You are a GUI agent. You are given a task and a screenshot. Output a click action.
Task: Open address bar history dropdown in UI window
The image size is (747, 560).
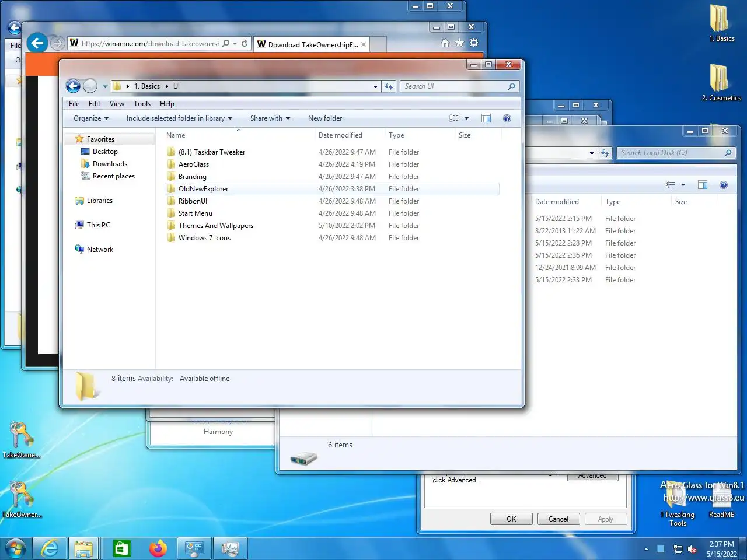[375, 86]
